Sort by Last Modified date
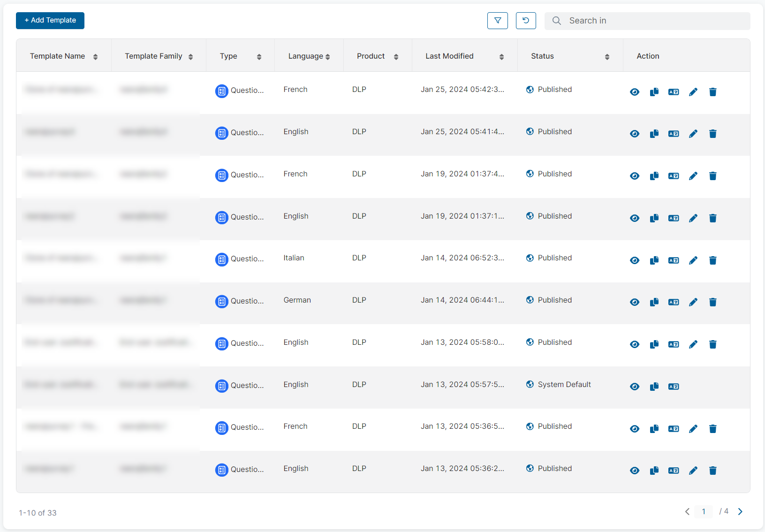Screen dimensions: 765x532 tap(501, 56)
